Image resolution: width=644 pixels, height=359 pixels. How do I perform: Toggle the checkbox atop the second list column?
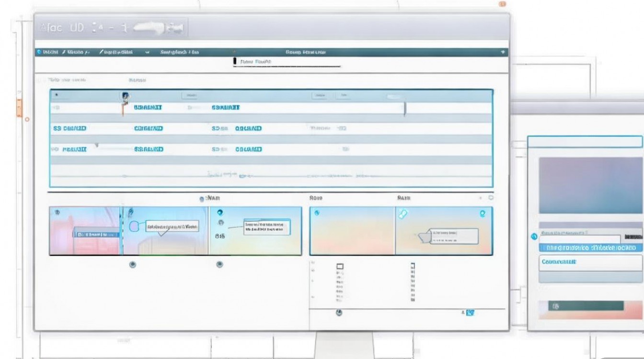click(413, 265)
